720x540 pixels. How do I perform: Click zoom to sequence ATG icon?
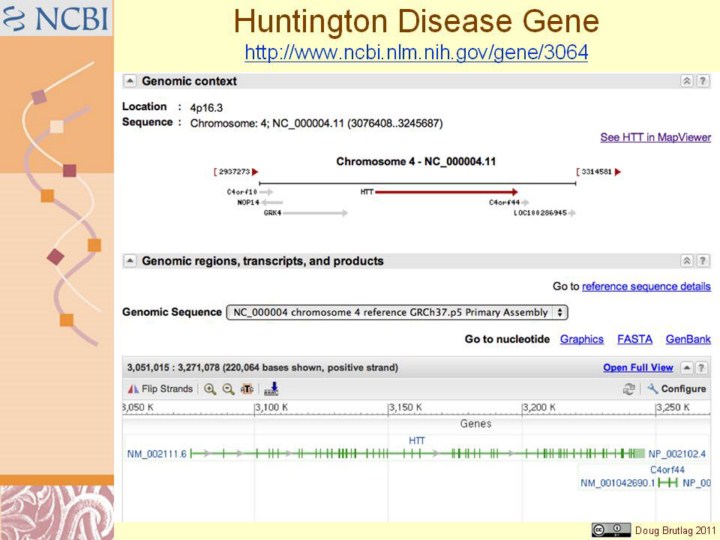247,389
